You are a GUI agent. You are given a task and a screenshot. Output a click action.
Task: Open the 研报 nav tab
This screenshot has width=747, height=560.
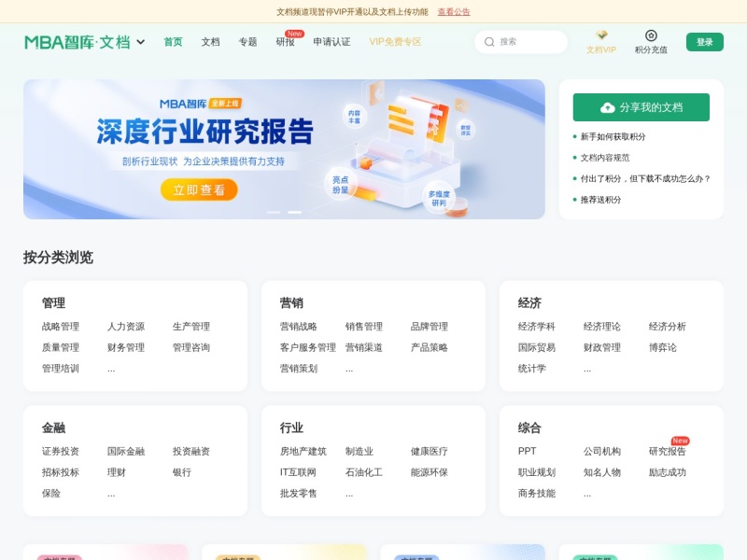[x=285, y=42]
